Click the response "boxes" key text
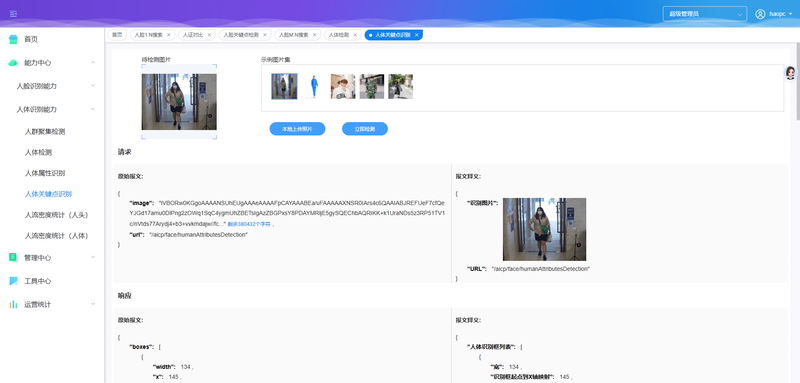This screenshot has height=383, width=800. coord(142,347)
